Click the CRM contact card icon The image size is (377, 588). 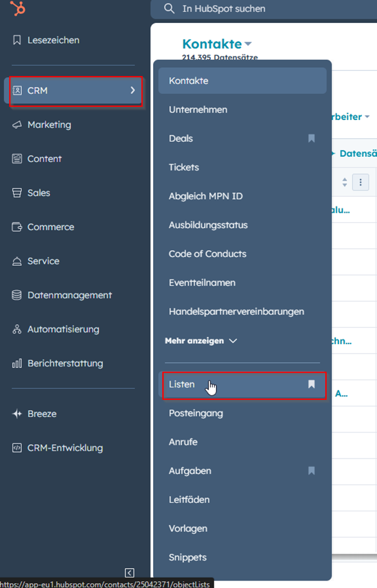pyautogui.click(x=17, y=90)
